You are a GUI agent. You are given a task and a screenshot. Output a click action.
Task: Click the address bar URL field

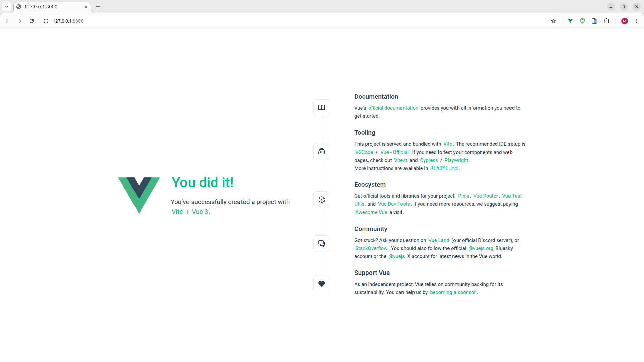299,21
